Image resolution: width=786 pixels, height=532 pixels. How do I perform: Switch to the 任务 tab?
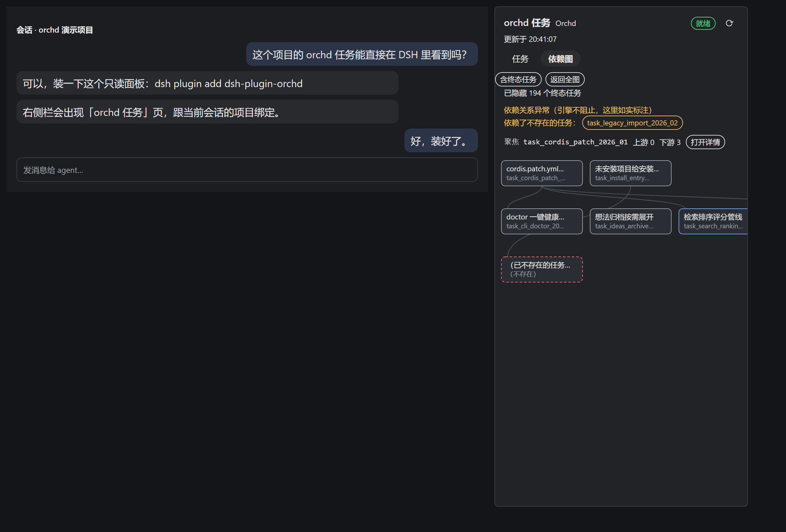point(520,59)
